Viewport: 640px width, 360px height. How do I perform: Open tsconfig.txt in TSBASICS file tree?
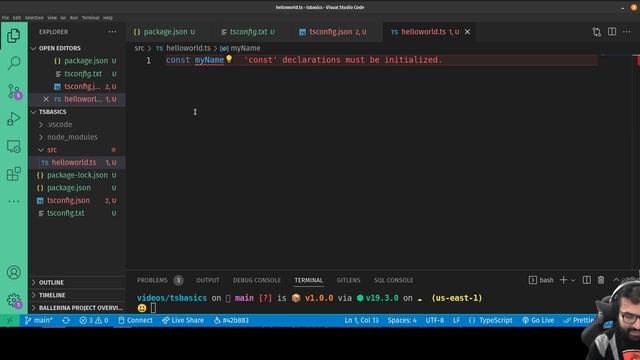coord(77,213)
